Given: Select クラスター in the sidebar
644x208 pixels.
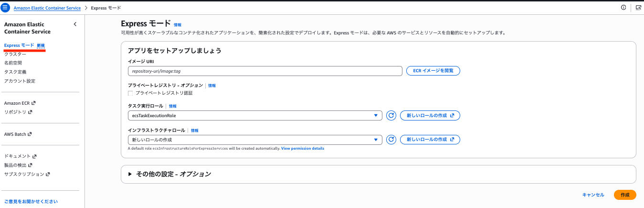Looking at the screenshot, I should (x=15, y=54).
